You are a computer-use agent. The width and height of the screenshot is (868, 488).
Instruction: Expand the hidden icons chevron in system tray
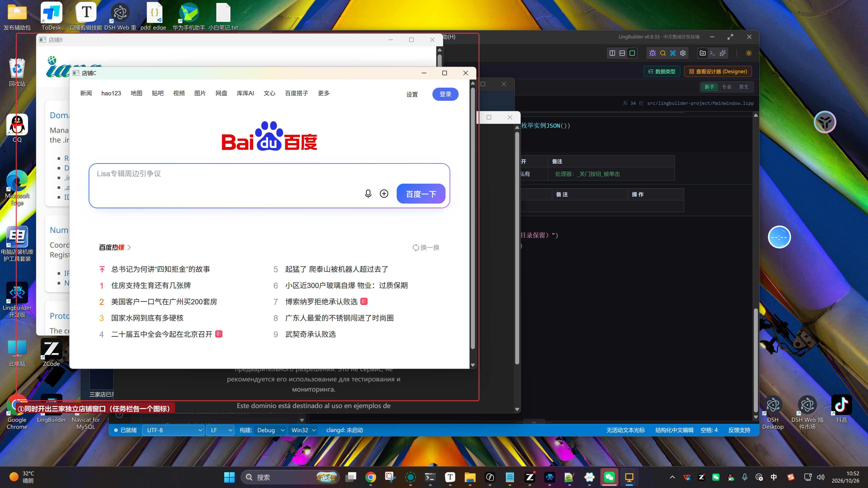(x=672, y=477)
